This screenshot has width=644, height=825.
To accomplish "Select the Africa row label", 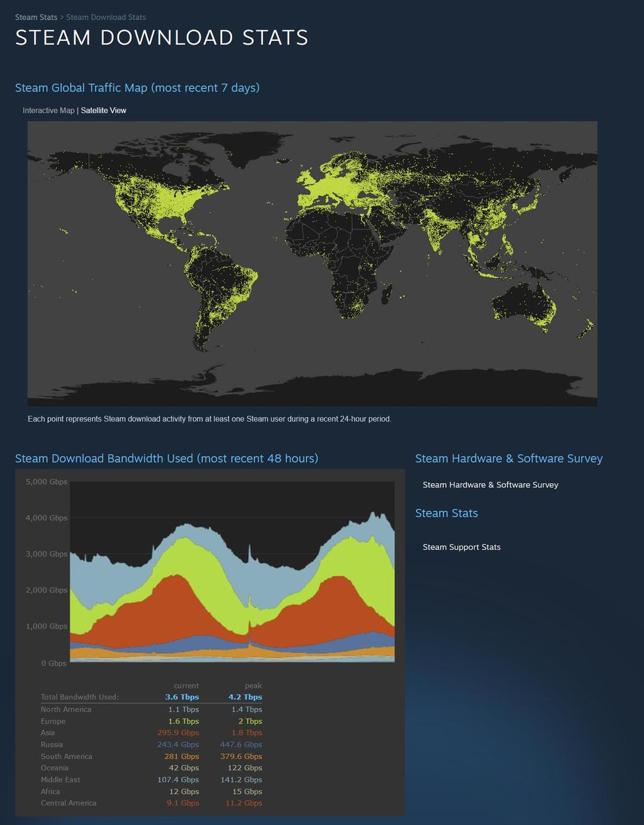I will [x=50, y=792].
